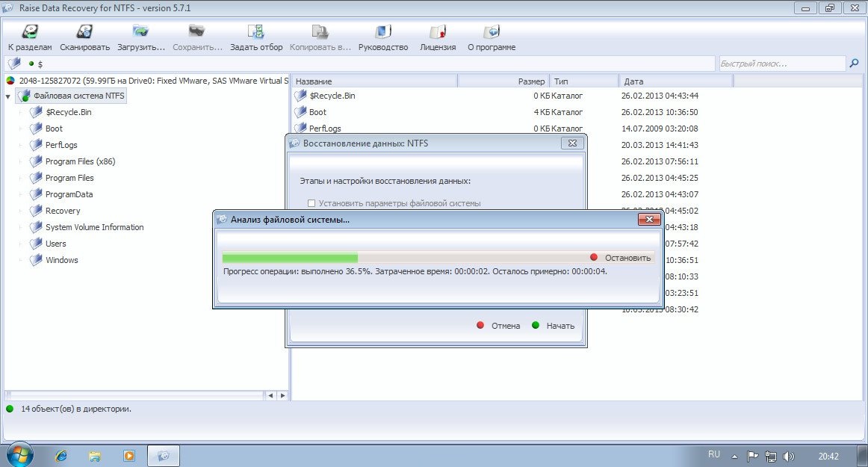868x467 pixels.
Task: Click the 'Дата' column header
Action: (x=676, y=81)
